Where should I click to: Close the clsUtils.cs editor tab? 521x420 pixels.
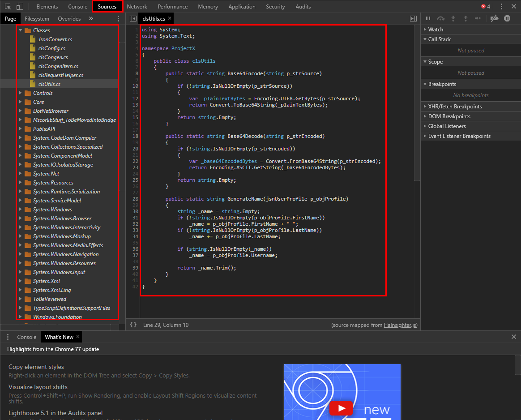(170, 18)
